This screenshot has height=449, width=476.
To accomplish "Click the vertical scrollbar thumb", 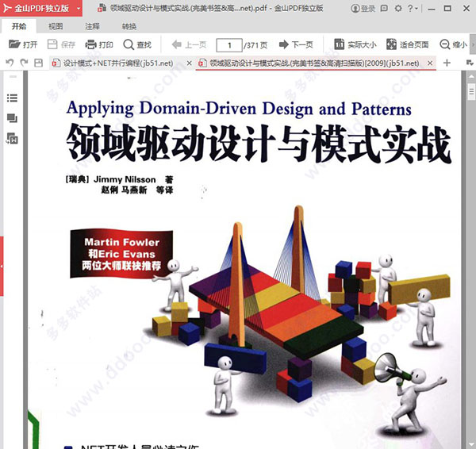I will (x=471, y=91).
